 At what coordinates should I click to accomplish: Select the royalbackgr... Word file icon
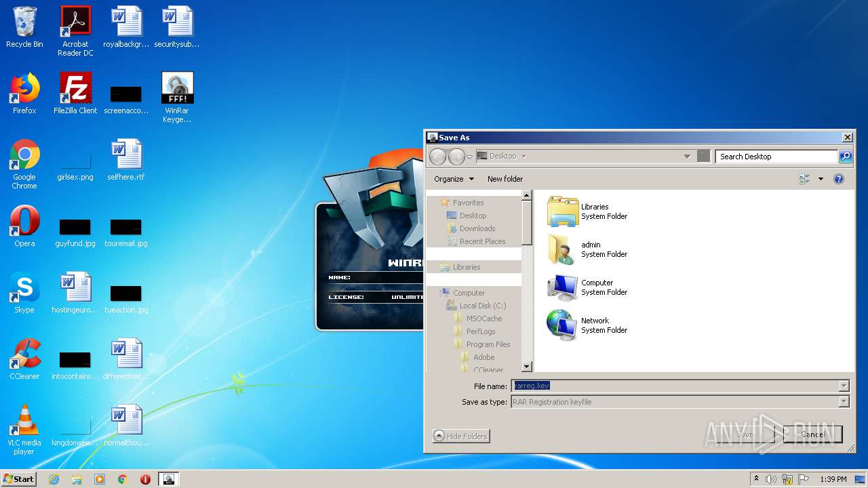point(126,27)
